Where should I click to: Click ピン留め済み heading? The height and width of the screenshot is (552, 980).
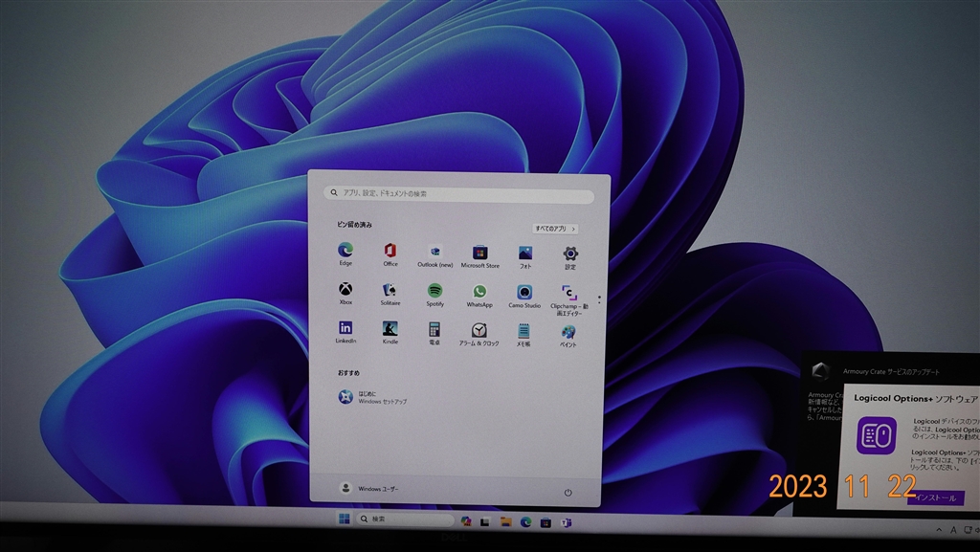point(354,224)
